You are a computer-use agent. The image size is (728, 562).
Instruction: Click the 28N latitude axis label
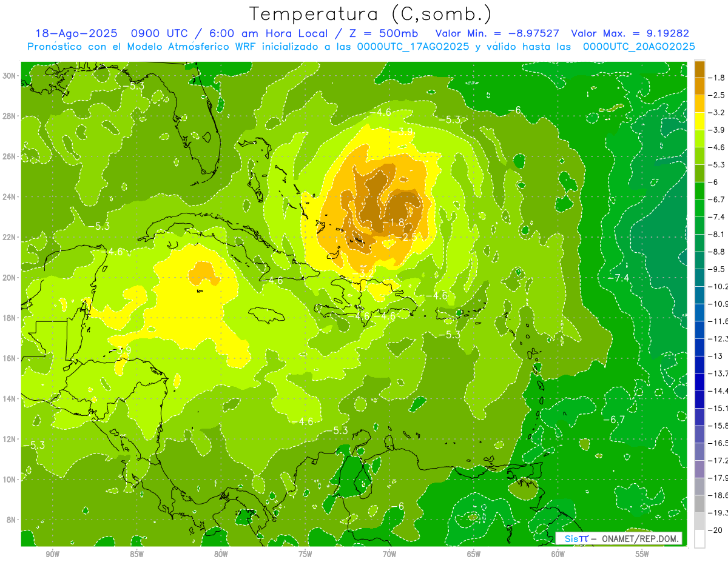click(x=10, y=116)
